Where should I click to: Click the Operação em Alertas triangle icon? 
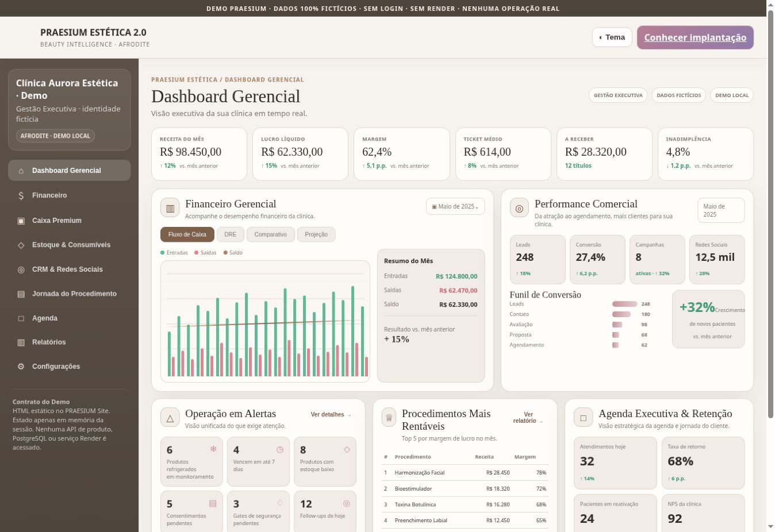pos(170,418)
